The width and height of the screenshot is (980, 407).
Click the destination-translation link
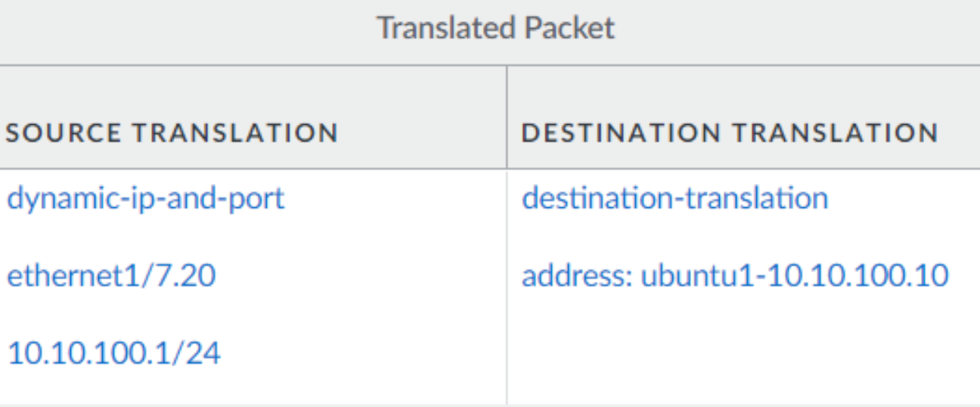point(675,199)
